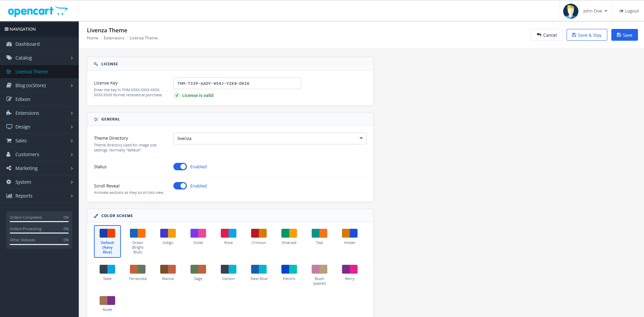Image resolution: width=644 pixels, height=317 pixels.
Task: Click the Dashboard gauge icon
Action: (x=9, y=44)
